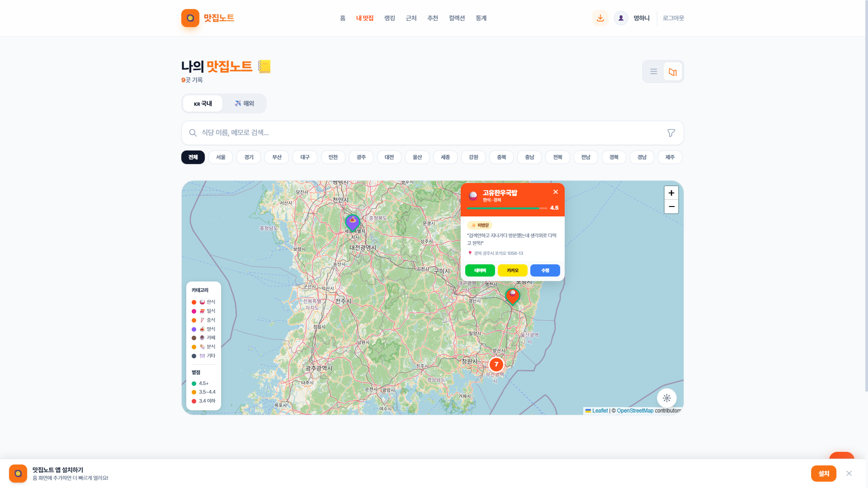Expand the cluster marker showing 7
This screenshot has height=488, width=868.
[x=496, y=364]
